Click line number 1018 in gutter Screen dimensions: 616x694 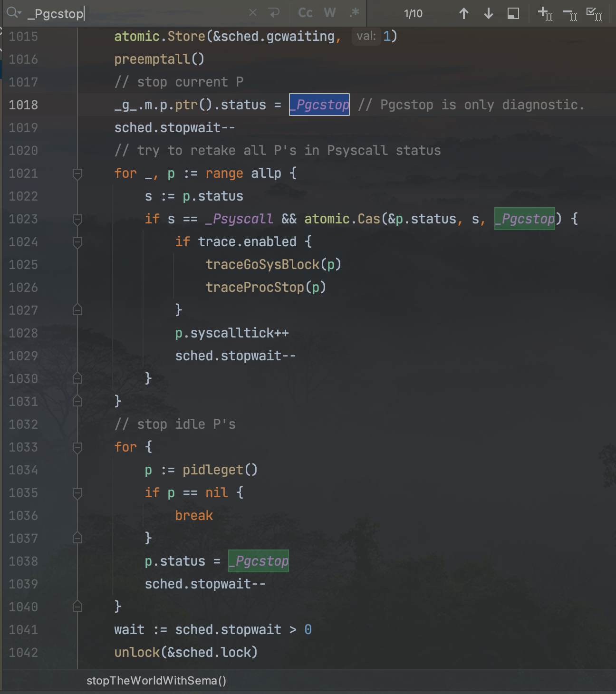(23, 105)
